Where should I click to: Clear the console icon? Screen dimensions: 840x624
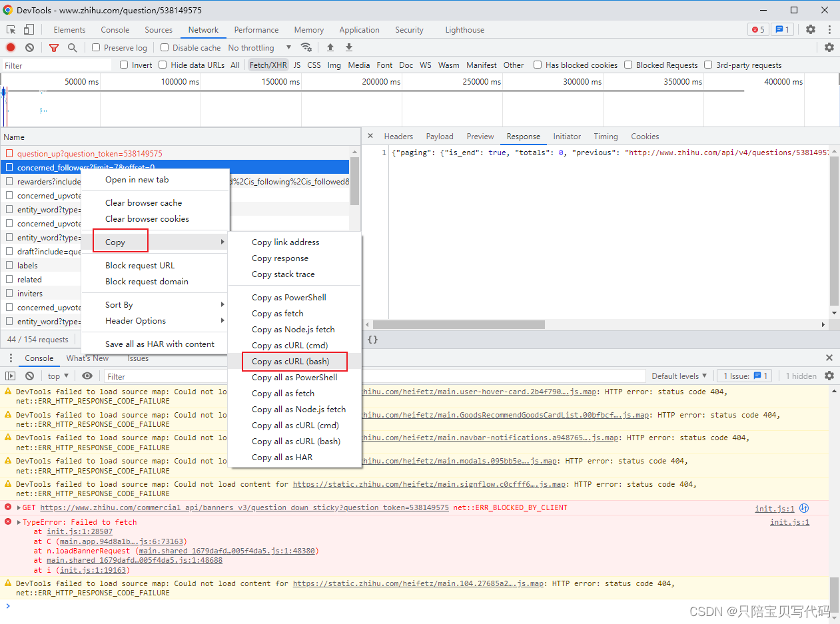[x=30, y=376]
